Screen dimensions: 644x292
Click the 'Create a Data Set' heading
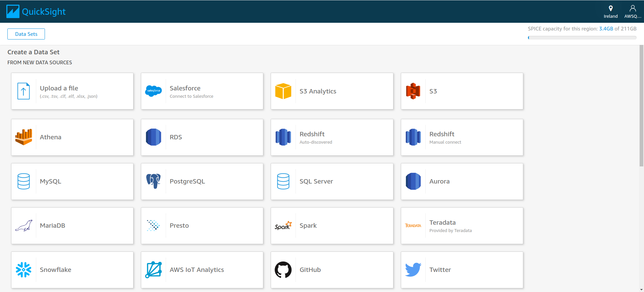click(x=34, y=52)
